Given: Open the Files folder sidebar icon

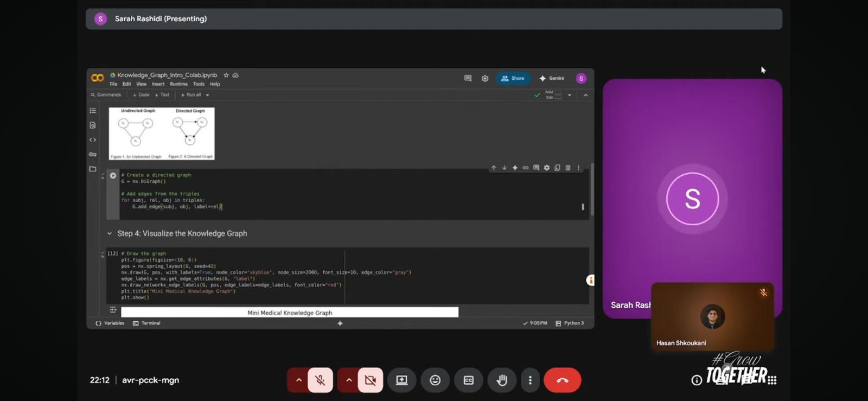Looking at the screenshot, I should (93, 169).
